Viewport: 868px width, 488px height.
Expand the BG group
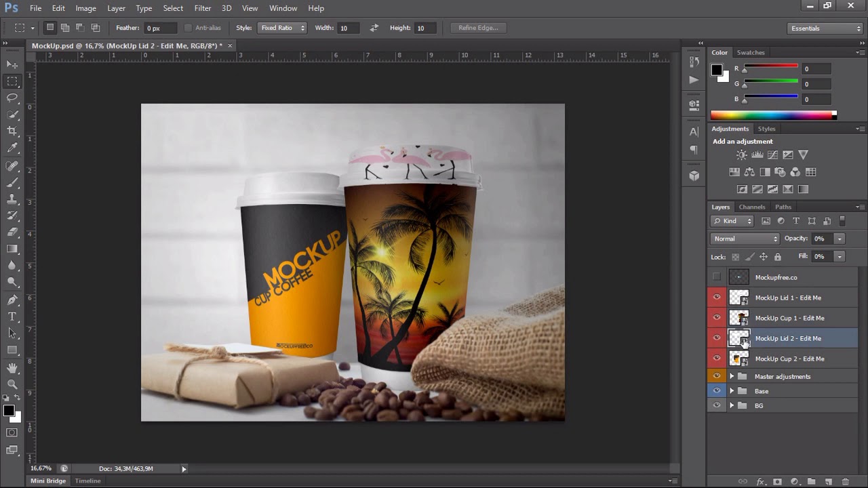732,405
